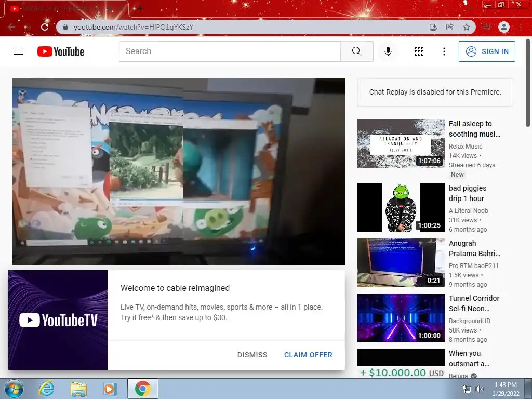Open 'Pro RTM baoP211' channel name
Viewport: 532px width, 399px height.
[474, 265]
